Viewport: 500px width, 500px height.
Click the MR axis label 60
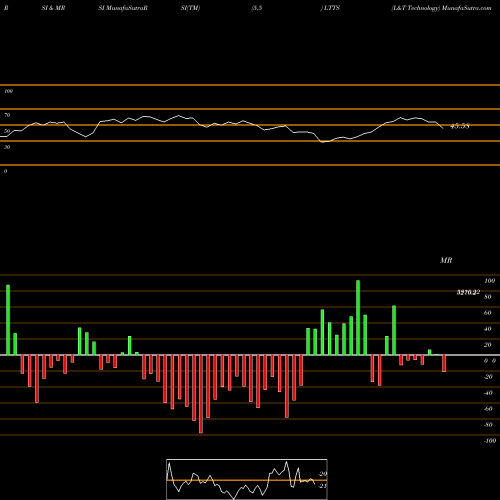tap(487, 313)
